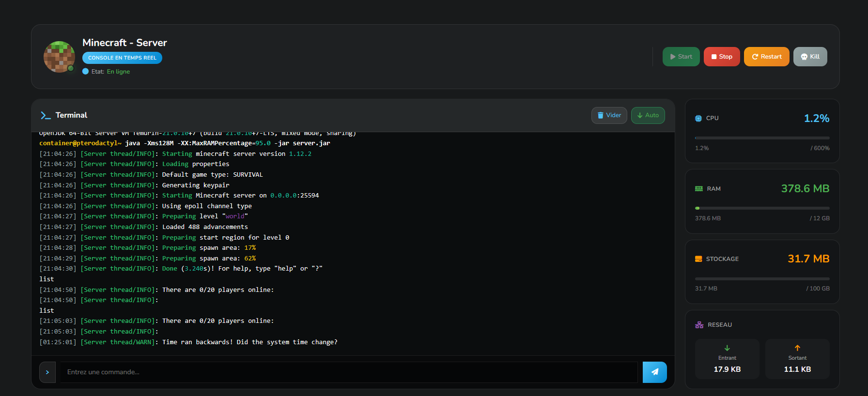Toggle Auto scroll in the terminal
The width and height of the screenshot is (868, 396).
point(648,115)
